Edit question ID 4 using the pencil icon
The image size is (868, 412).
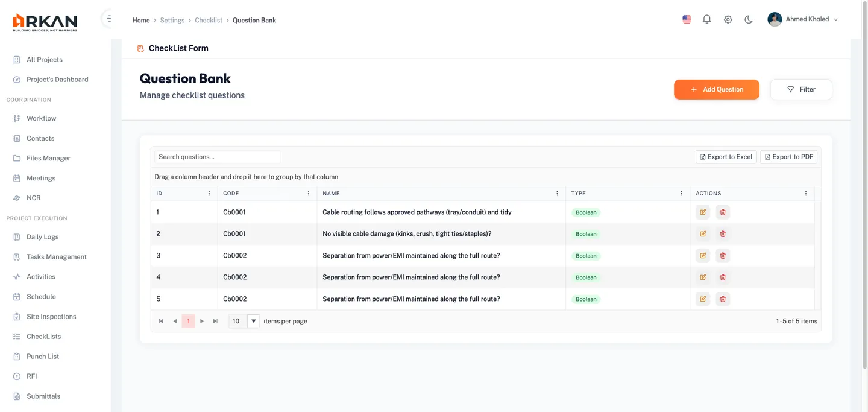pos(702,277)
